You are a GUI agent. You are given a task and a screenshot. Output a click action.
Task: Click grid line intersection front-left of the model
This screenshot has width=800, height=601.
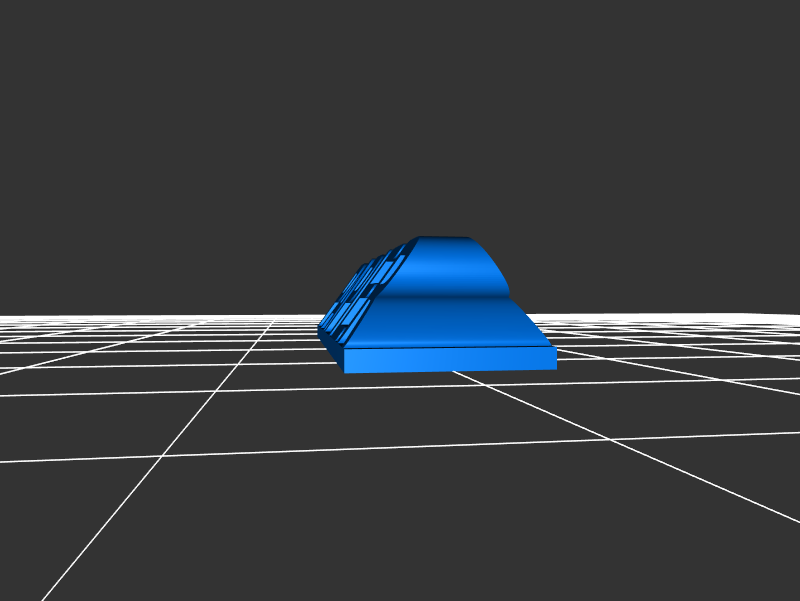point(163,455)
